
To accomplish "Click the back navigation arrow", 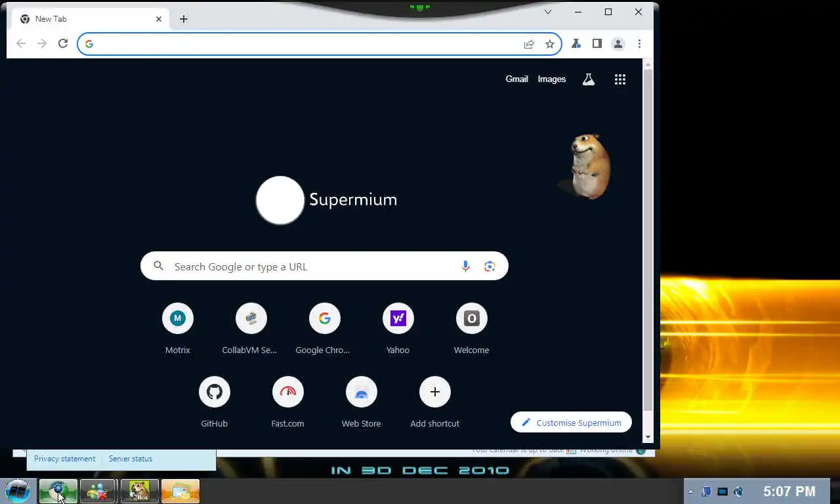I will tap(21, 44).
